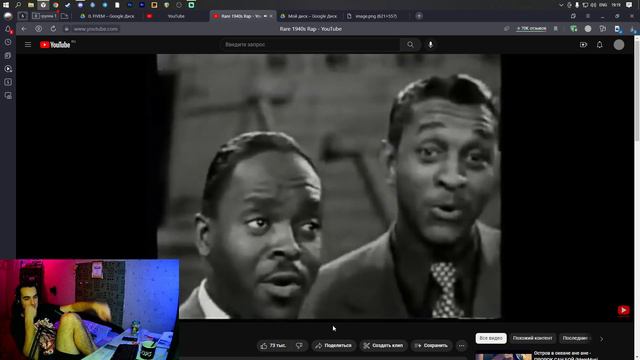Close the Rare 1940s Rap tab
The width and height of the screenshot is (640, 360).
click(x=271, y=16)
